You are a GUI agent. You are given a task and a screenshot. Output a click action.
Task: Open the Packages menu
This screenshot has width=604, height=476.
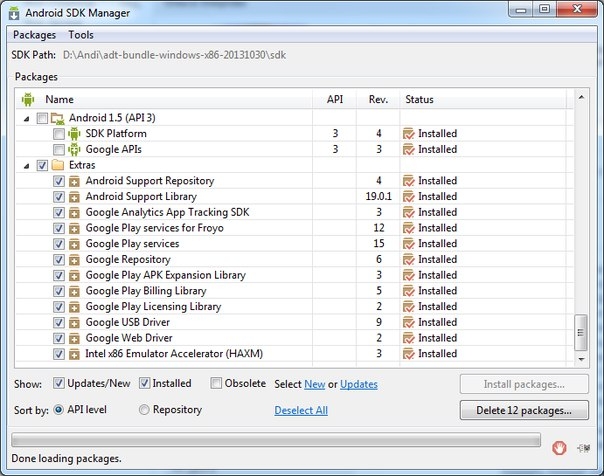(34, 35)
